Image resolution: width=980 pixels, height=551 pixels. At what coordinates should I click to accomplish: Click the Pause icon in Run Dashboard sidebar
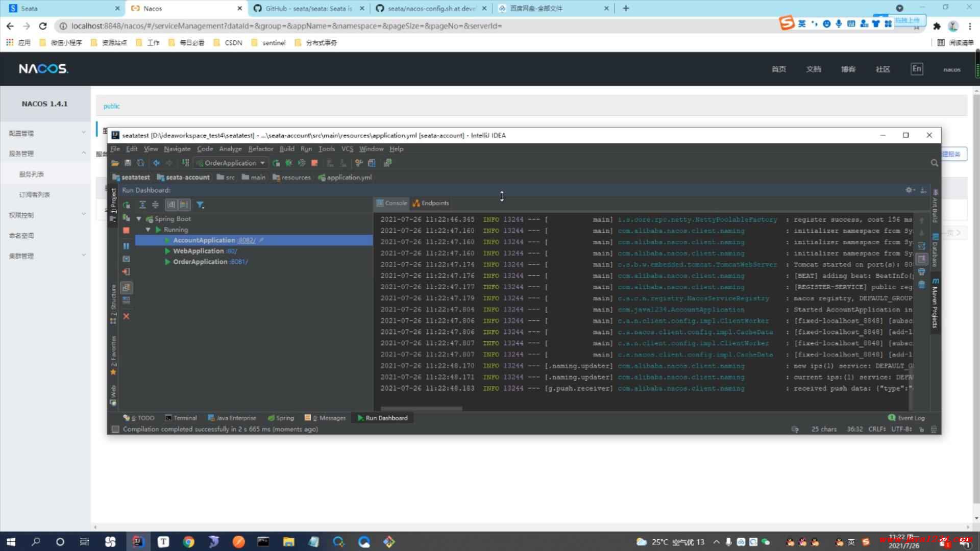point(126,246)
